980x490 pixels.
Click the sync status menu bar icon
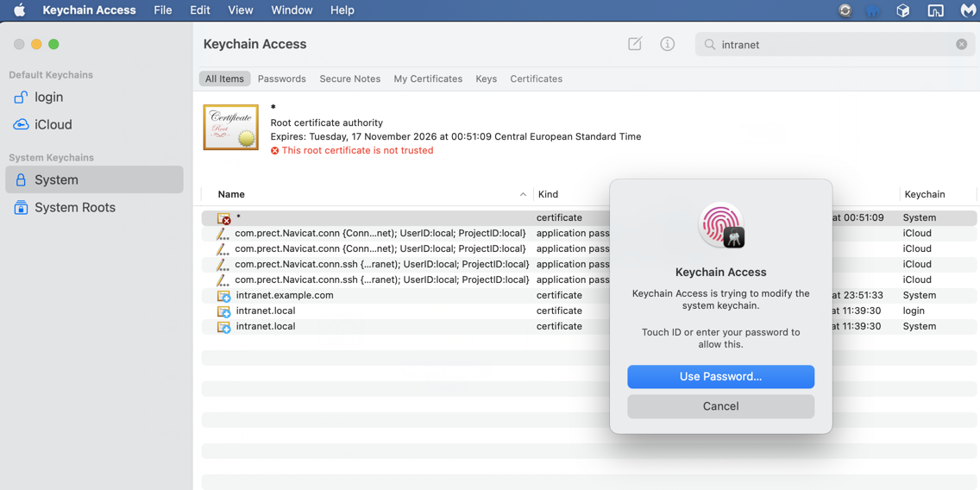845,10
